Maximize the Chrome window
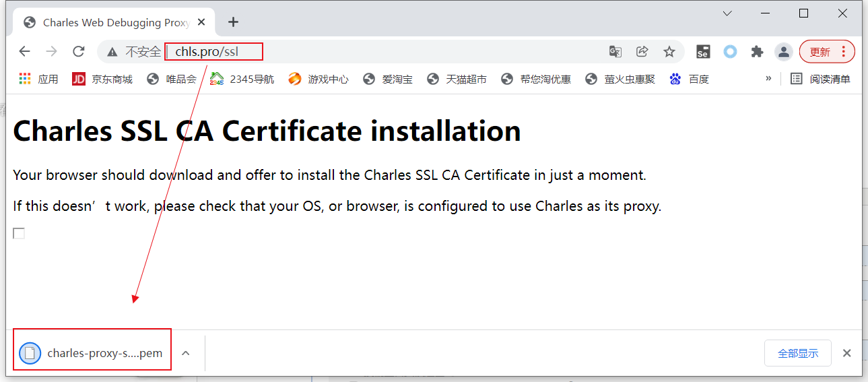This screenshot has width=868, height=382. click(x=803, y=13)
